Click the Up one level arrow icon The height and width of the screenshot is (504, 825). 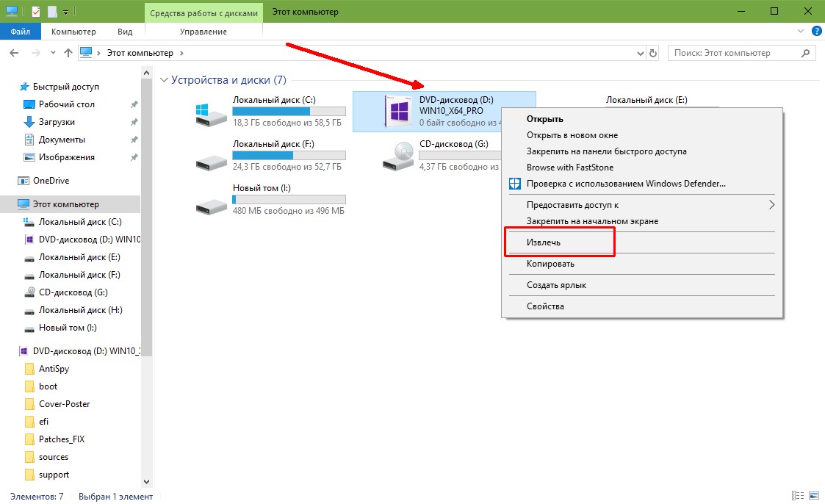(68, 53)
